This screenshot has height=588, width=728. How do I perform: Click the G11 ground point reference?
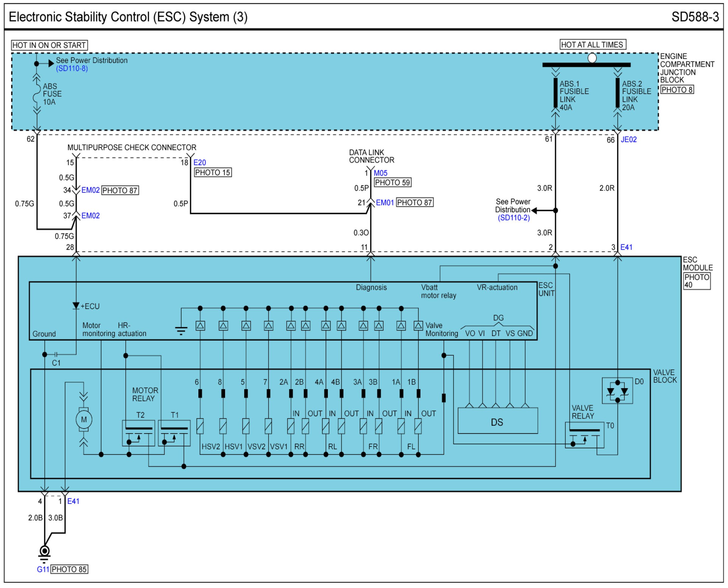(43, 569)
